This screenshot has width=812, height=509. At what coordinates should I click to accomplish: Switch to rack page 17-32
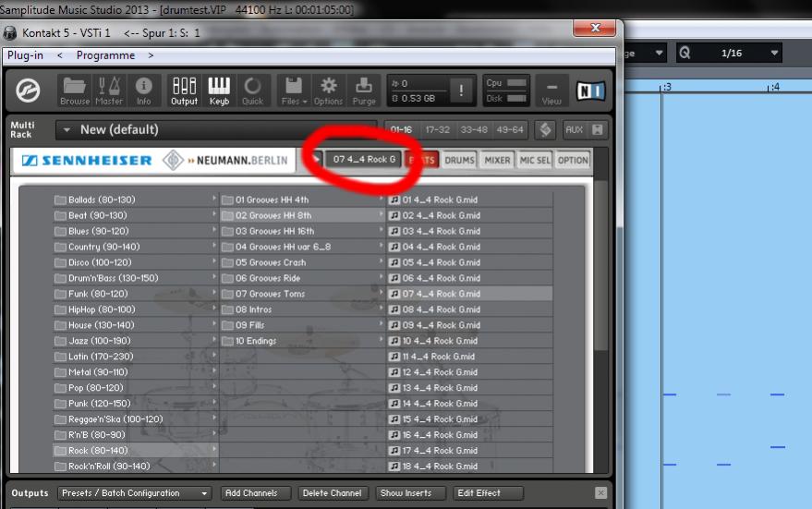[x=438, y=129]
